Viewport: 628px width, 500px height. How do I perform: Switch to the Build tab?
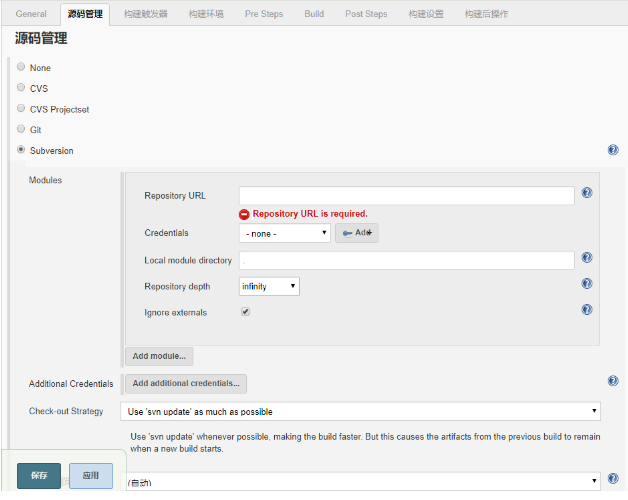point(314,14)
